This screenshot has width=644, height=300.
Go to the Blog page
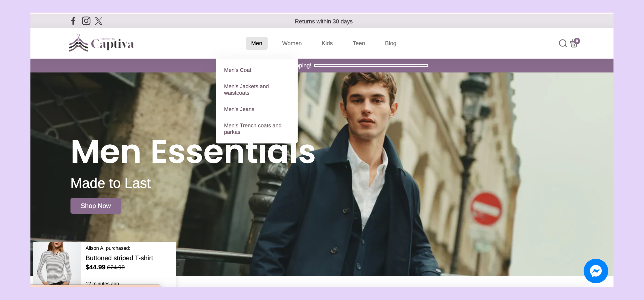pos(390,43)
